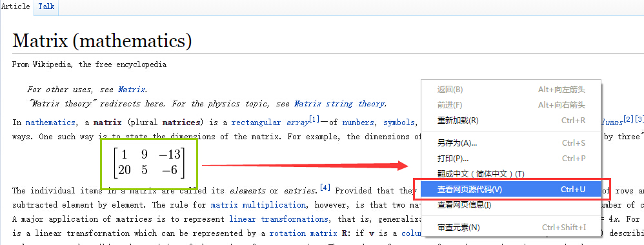
Task: Choose 审查元素(N) to inspect element
Action: pos(511,228)
